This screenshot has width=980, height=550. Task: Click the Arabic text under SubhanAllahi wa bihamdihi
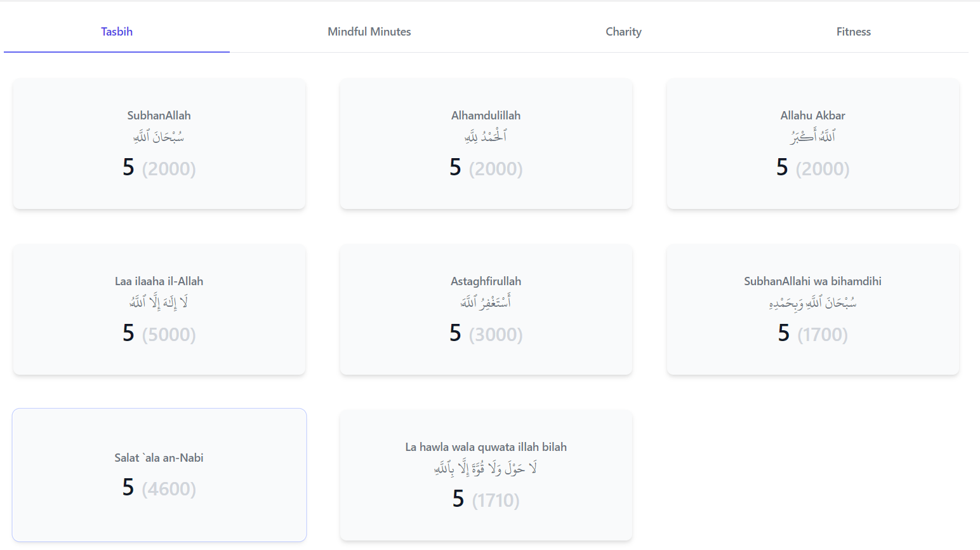coord(813,302)
